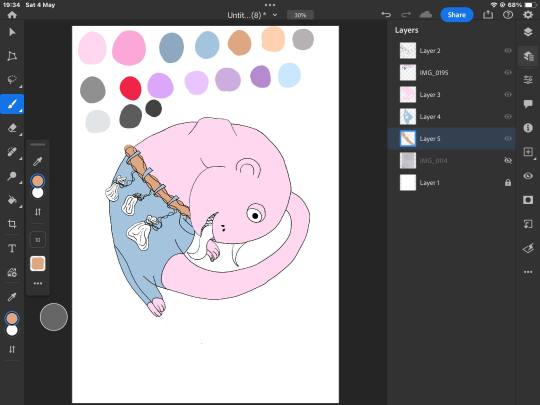
Task: Activate the Crop tool
Action: (x=12, y=224)
